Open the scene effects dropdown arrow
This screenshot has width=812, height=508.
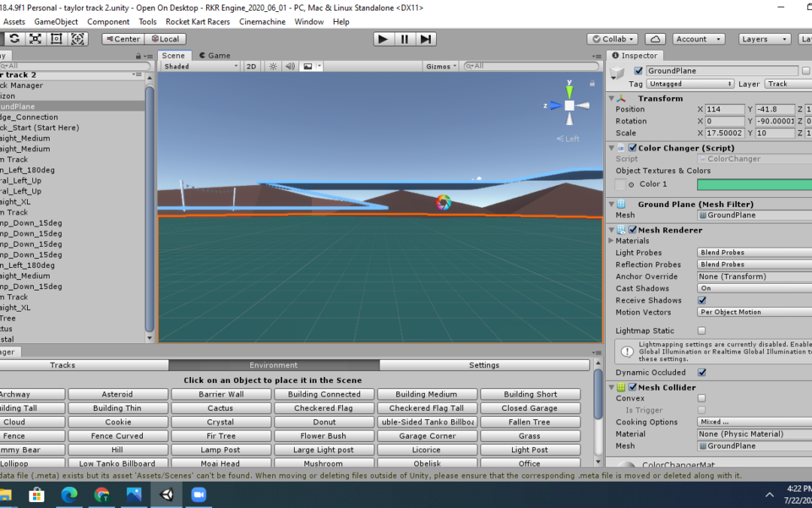pos(319,66)
